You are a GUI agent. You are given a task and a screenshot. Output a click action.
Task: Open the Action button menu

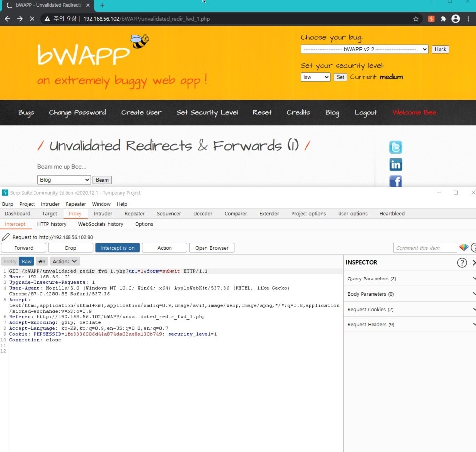164,248
